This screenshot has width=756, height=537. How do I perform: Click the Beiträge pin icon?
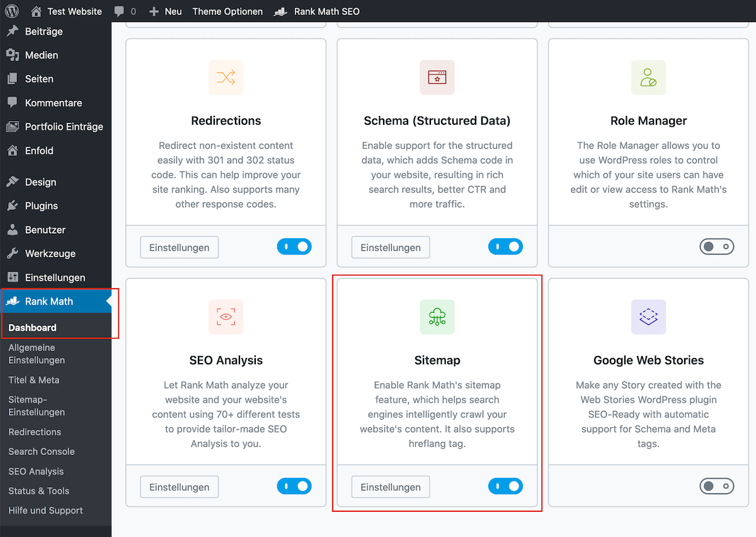(13, 32)
